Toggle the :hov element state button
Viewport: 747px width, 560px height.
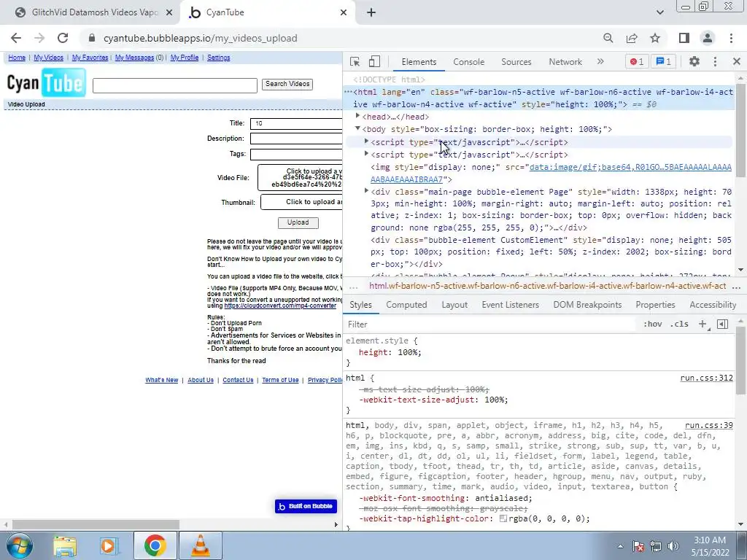[652, 324]
